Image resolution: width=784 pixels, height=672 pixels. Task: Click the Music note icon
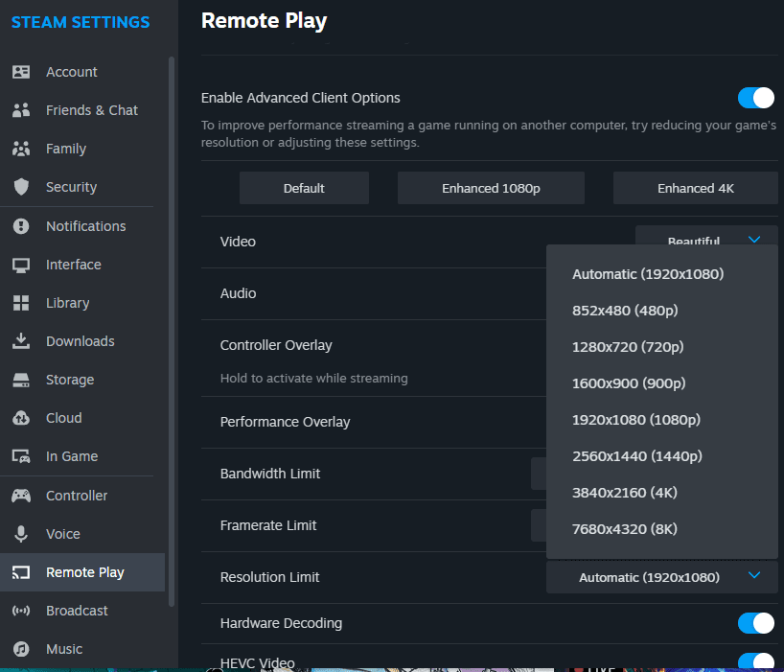pos(21,649)
